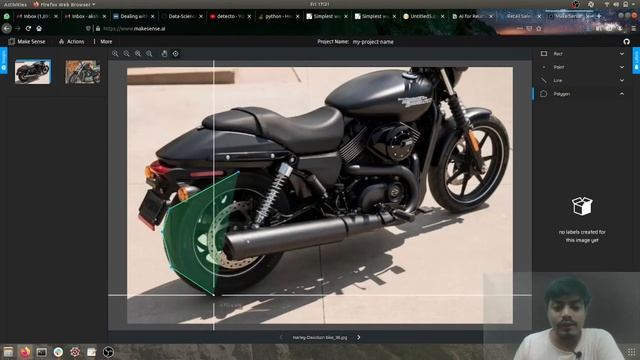Click the Harley-Davidson image file name
The height and width of the screenshot is (360, 640).
320,338
